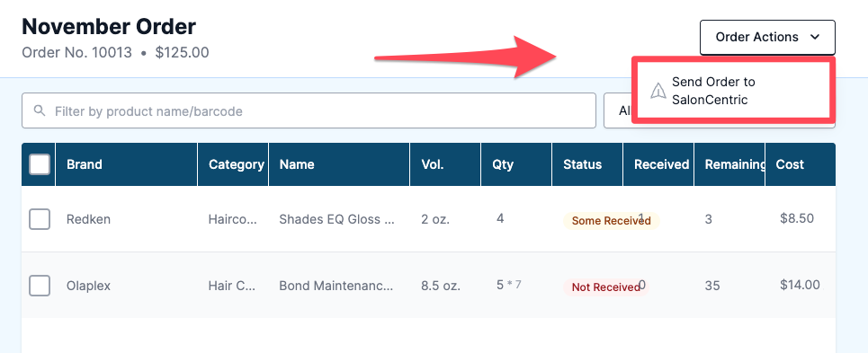Click the Some Received status badge
Image resolution: width=868 pixels, height=353 pixels.
[x=611, y=221]
